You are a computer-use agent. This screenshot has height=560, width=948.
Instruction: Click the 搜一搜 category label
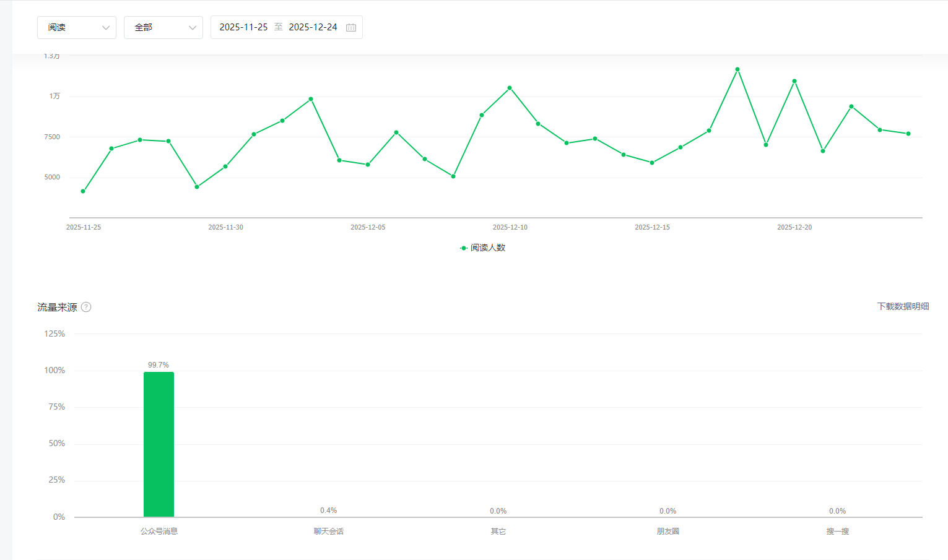[837, 531]
